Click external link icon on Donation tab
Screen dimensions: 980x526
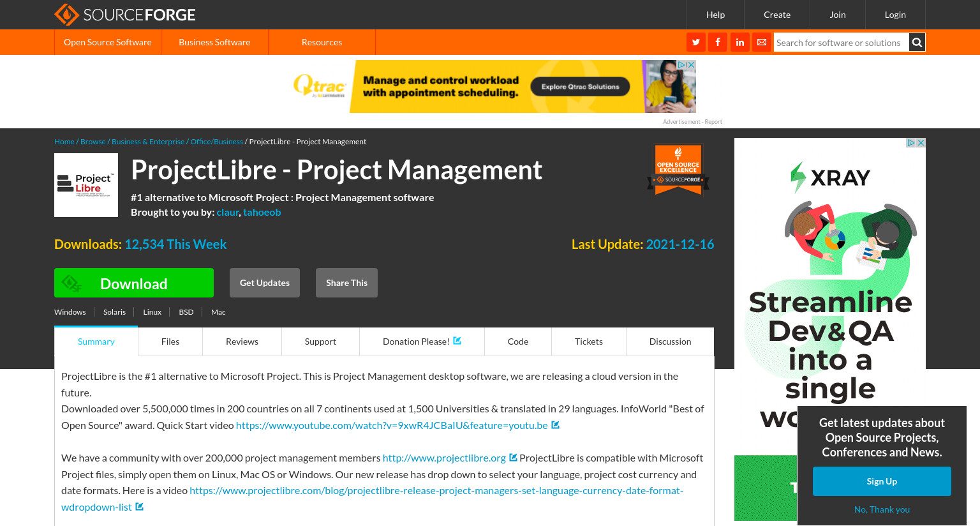457,341
